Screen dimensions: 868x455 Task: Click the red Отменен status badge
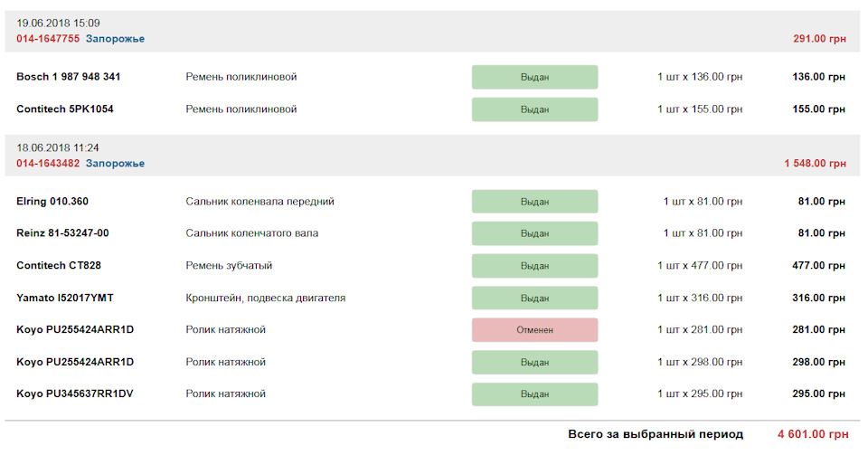pos(534,330)
